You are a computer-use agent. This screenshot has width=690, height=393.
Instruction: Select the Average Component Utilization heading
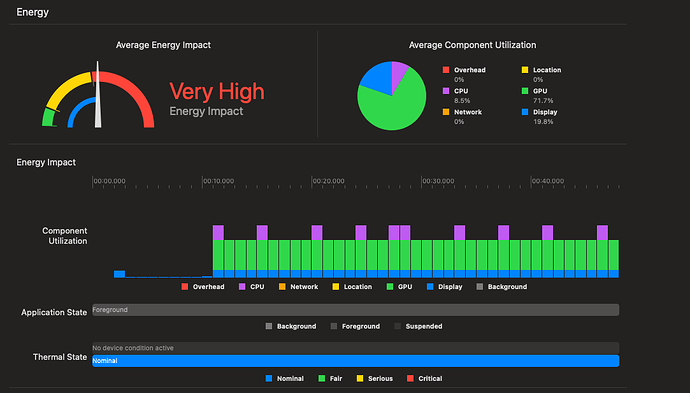point(472,45)
